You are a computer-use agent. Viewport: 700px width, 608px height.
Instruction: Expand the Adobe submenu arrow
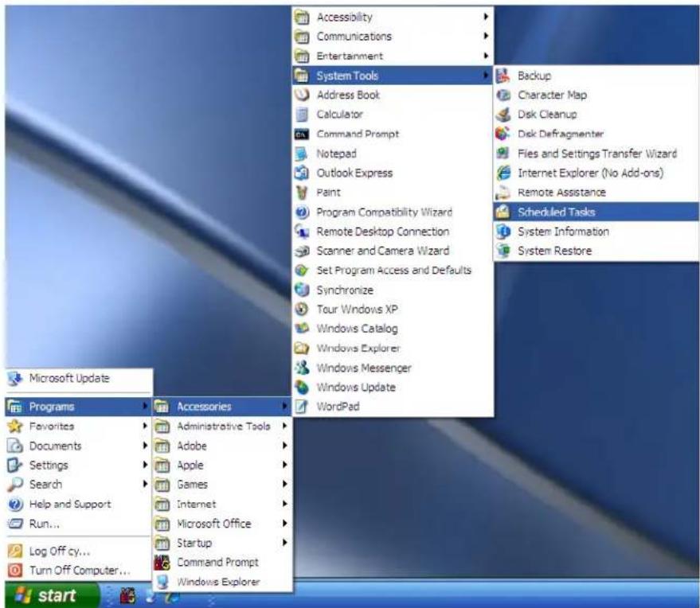[x=284, y=446]
